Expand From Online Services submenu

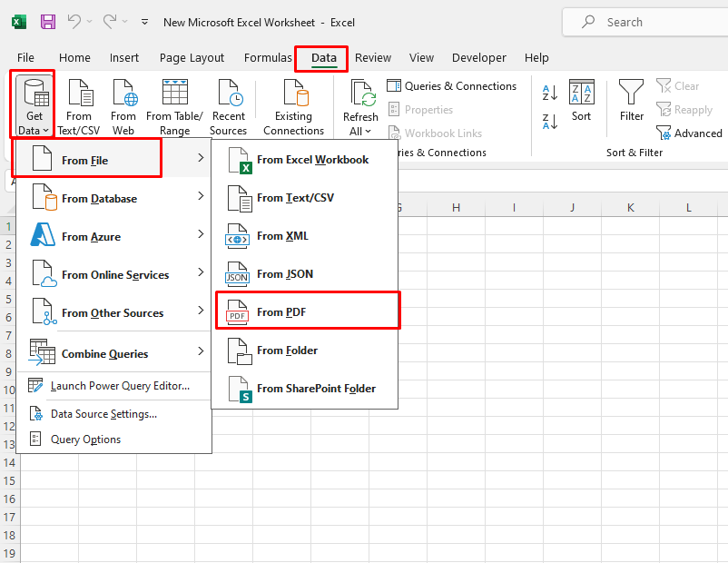(113, 274)
